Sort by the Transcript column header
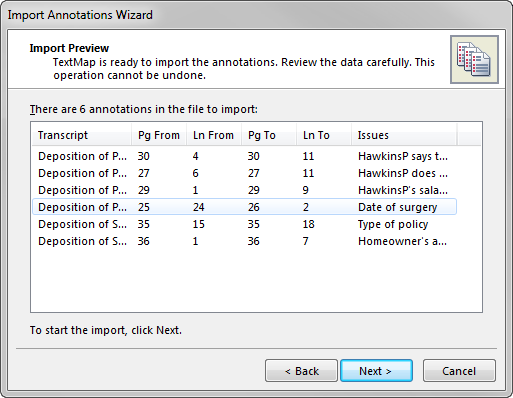 click(82, 135)
